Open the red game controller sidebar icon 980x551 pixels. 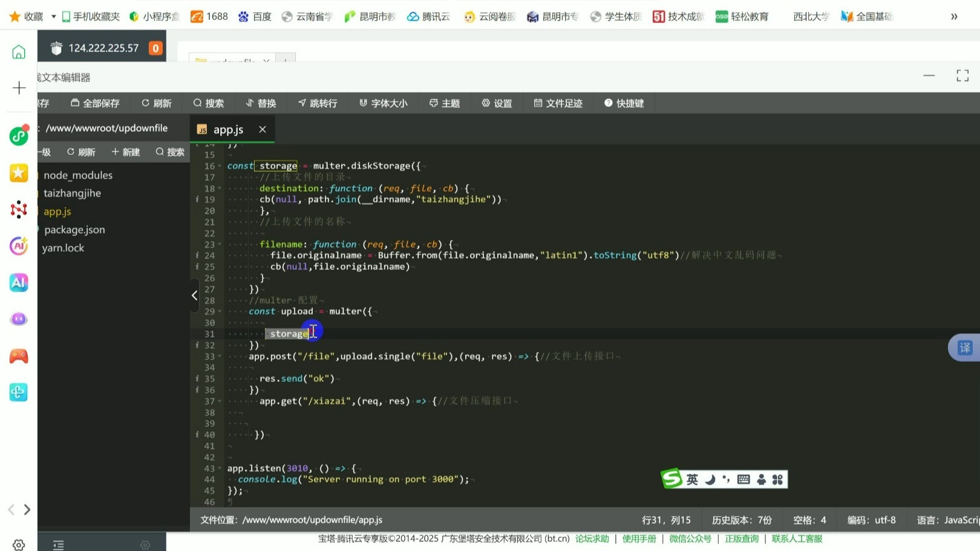tap(19, 356)
